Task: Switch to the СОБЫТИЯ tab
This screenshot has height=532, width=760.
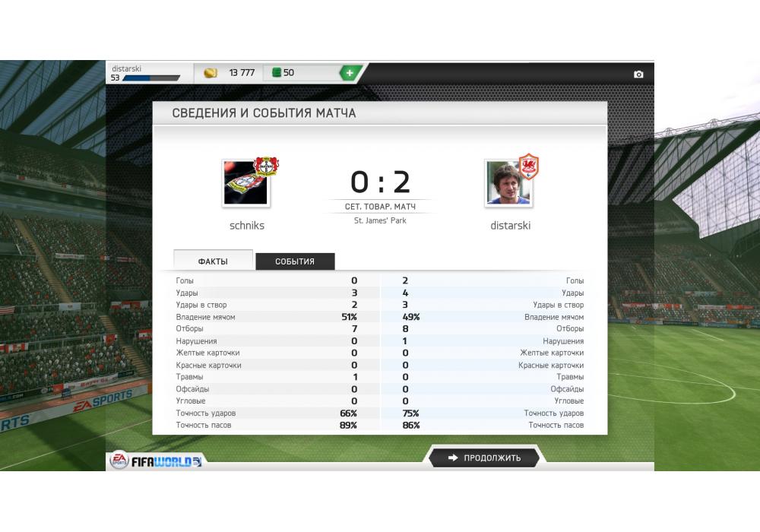Action: tap(295, 261)
